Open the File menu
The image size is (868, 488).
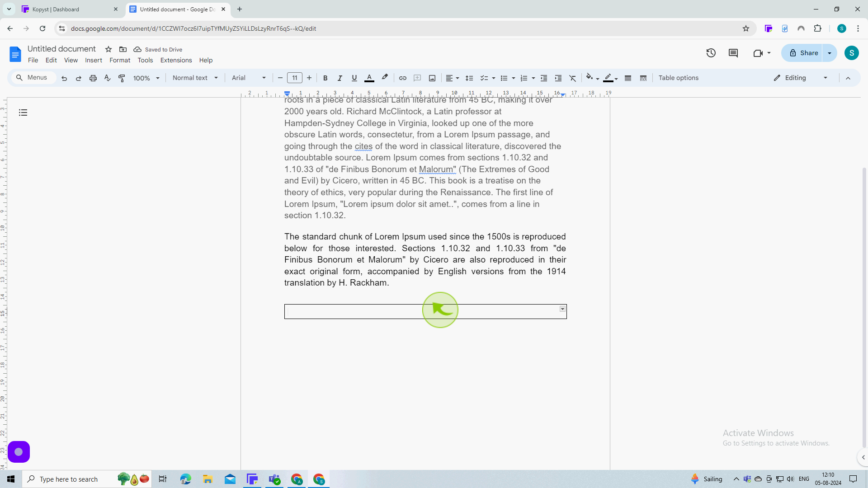pyautogui.click(x=33, y=60)
